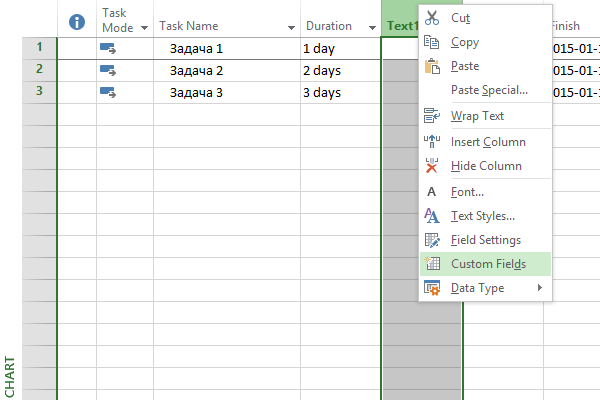Image resolution: width=600 pixels, height=400 pixels.
Task: Choose Paste Special from the context menu
Action: [x=489, y=90]
